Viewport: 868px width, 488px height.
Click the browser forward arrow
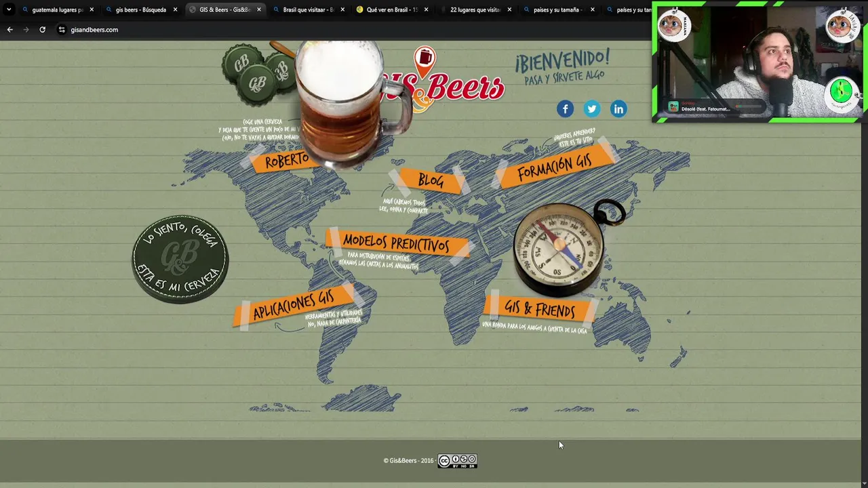(26, 29)
